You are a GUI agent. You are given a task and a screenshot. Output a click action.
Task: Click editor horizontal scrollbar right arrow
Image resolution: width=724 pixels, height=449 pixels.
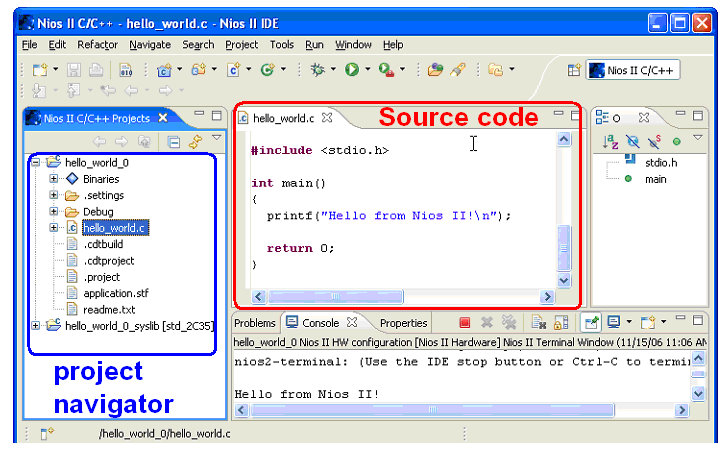point(547,297)
